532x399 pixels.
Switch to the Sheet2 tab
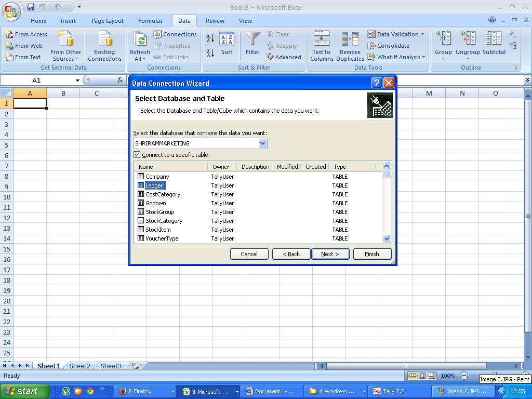[x=79, y=366]
